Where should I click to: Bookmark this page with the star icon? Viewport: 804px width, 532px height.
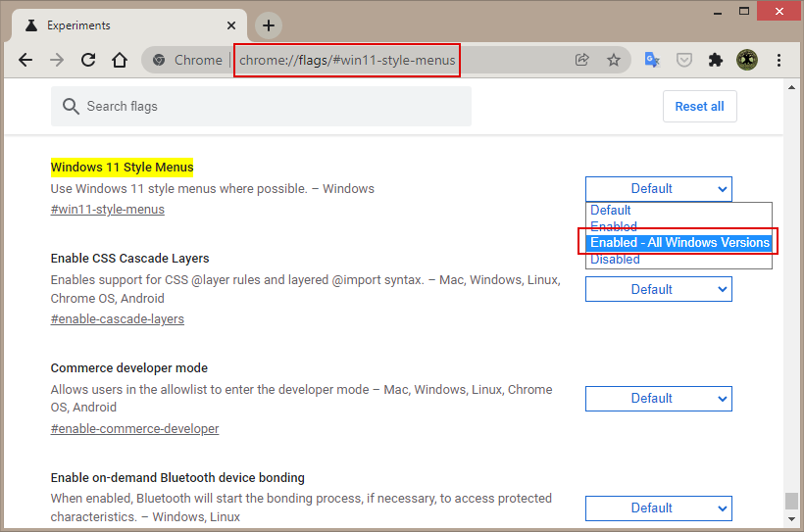613,60
